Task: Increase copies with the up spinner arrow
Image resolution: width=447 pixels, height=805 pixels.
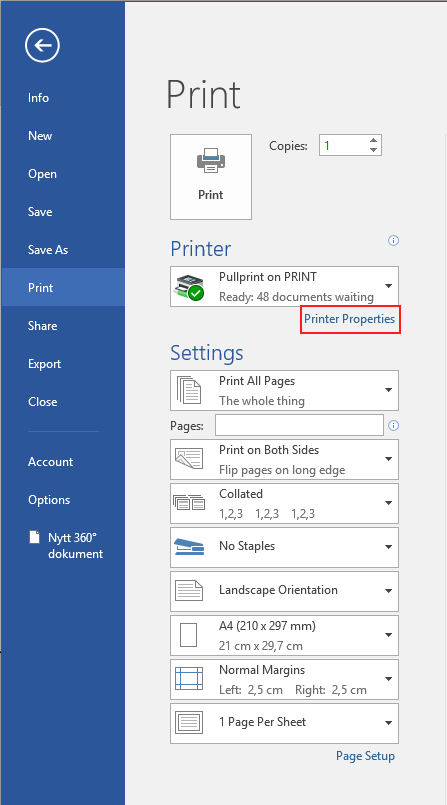Action: pyautogui.click(x=374, y=140)
